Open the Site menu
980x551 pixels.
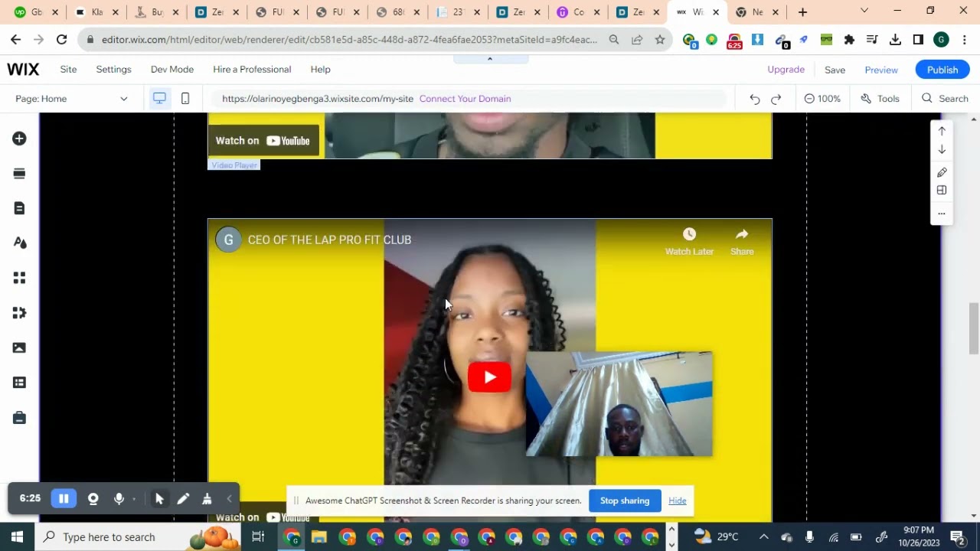tap(68, 69)
